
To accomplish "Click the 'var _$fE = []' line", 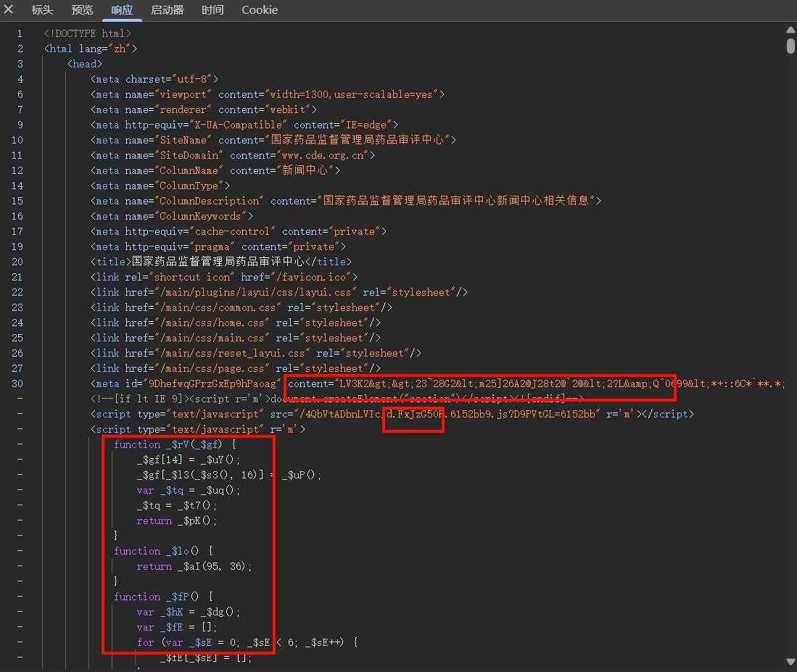I will click(x=177, y=628).
